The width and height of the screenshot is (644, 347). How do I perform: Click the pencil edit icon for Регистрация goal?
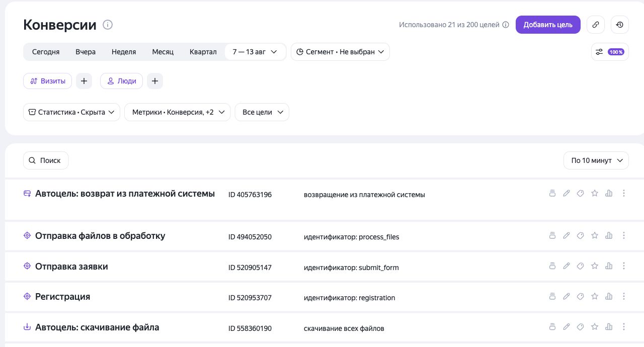[x=567, y=297]
